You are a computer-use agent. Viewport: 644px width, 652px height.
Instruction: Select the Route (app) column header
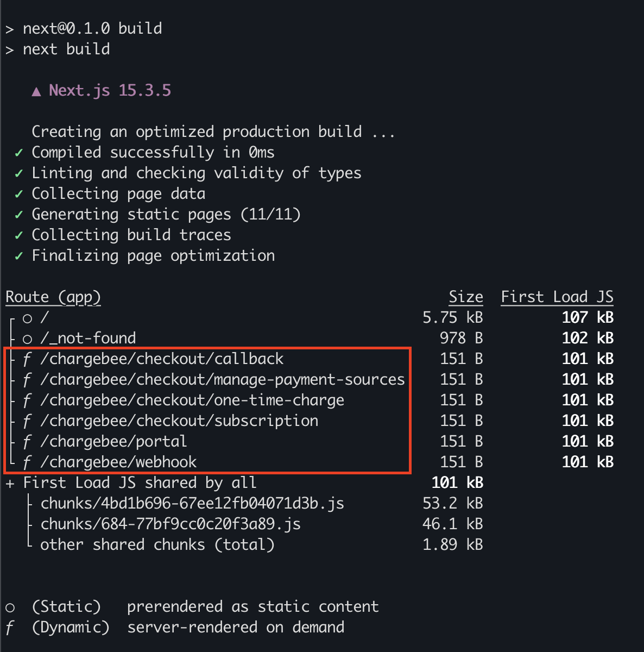[53, 297]
